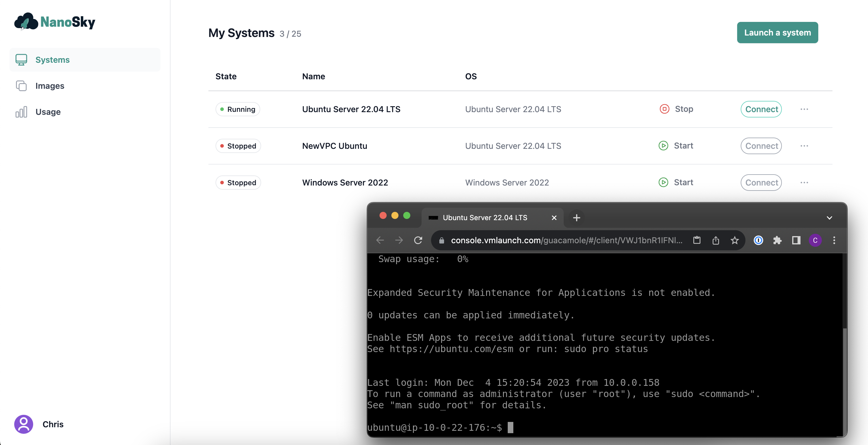Select the Windows Server 2022 system name

tap(345, 183)
